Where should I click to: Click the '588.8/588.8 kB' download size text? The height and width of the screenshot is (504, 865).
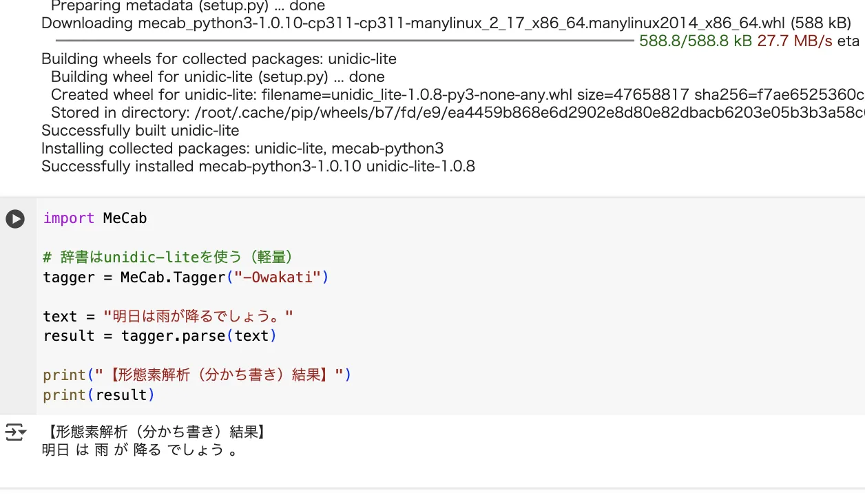click(696, 41)
